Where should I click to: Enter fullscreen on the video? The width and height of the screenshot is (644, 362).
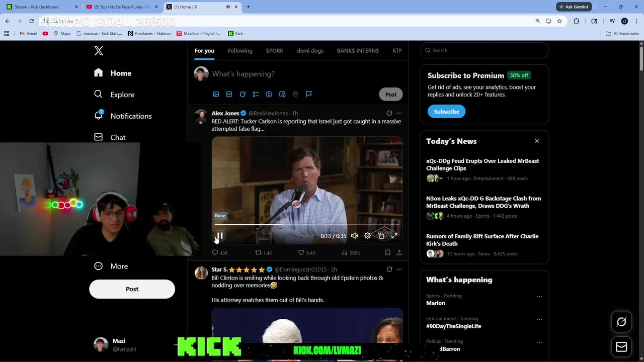click(394, 236)
